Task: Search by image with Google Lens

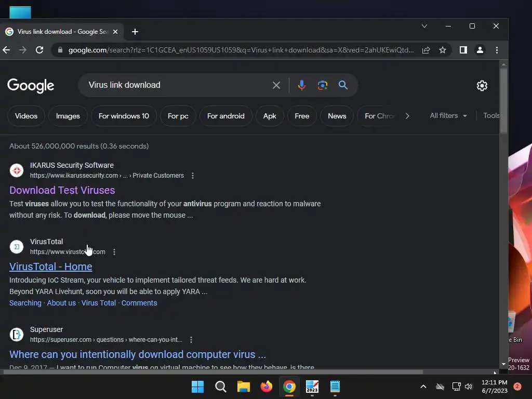Action: pyautogui.click(x=322, y=85)
